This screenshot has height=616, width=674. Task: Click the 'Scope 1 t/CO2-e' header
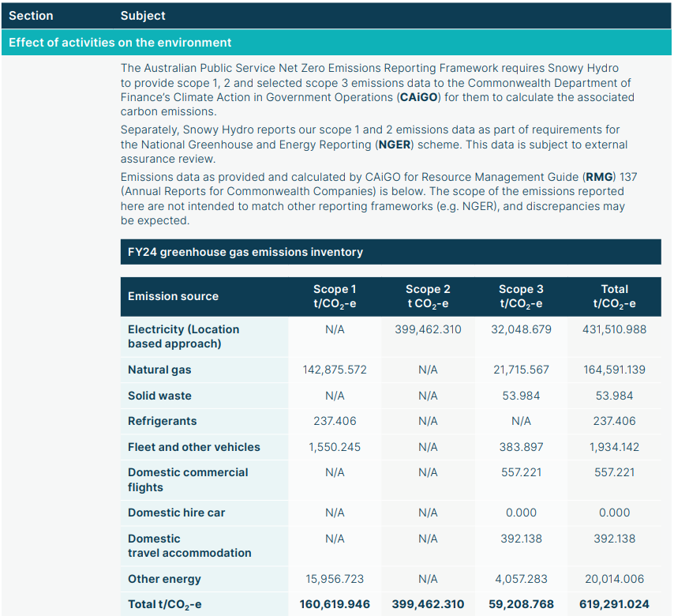click(x=335, y=296)
